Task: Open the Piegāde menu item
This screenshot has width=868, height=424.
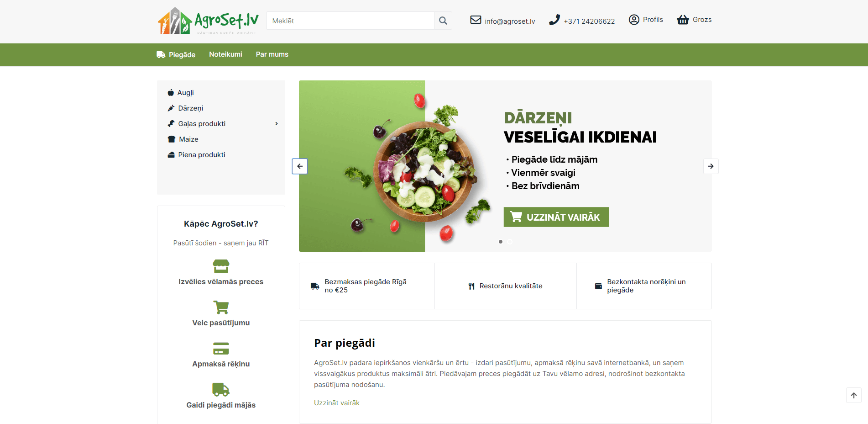Action: tap(176, 55)
